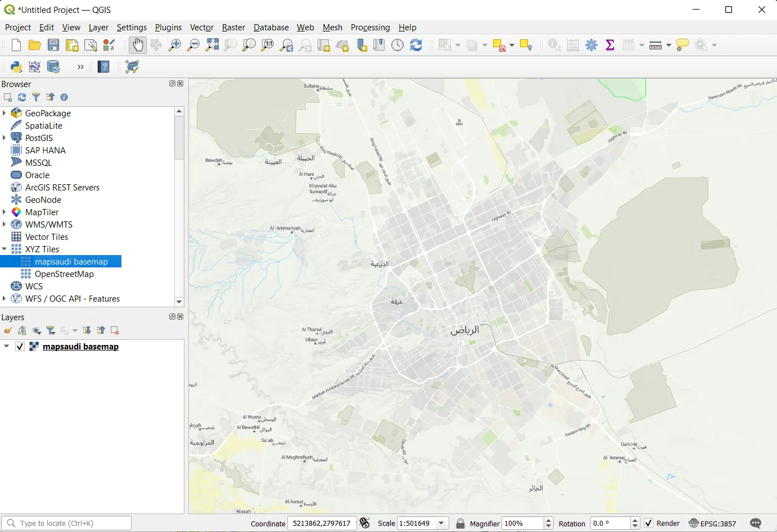Viewport: 777px width, 532px height.
Task: Toggle the Render checkbox in status bar
Action: [x=649, y=523]
